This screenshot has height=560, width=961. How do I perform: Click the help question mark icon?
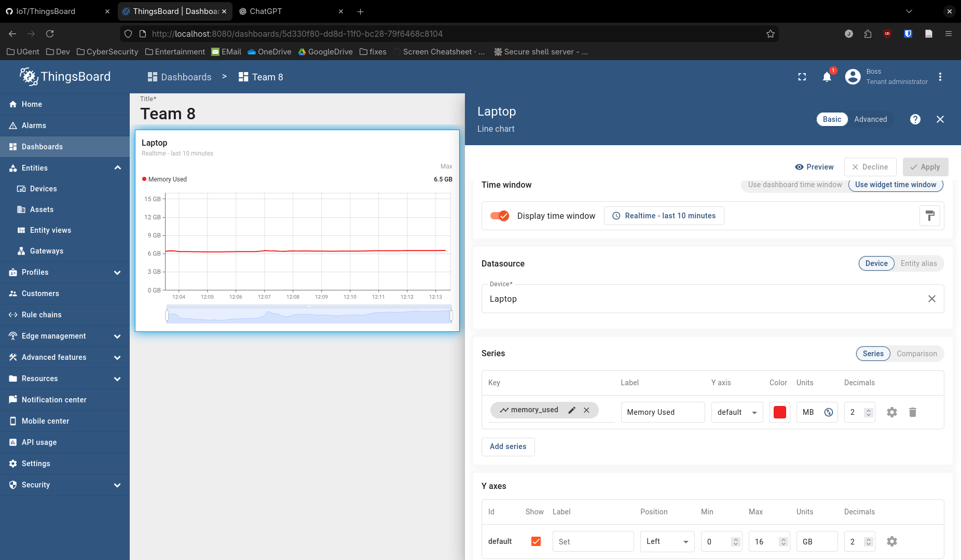click(x=915, y=119)
